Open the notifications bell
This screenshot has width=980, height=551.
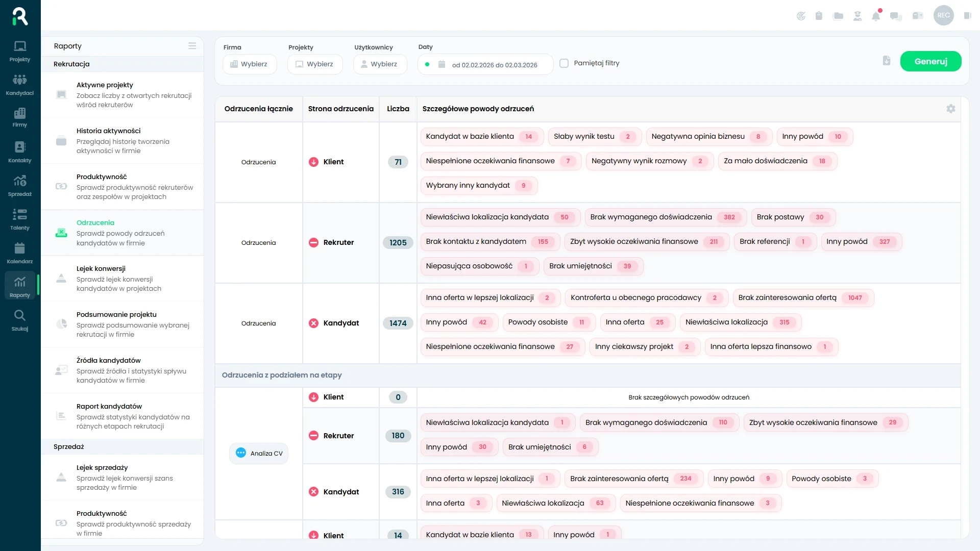pos(876,16)
